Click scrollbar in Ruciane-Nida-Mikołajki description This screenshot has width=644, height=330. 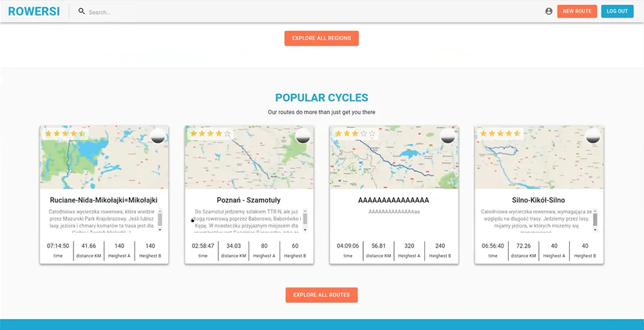coord(160,221)
